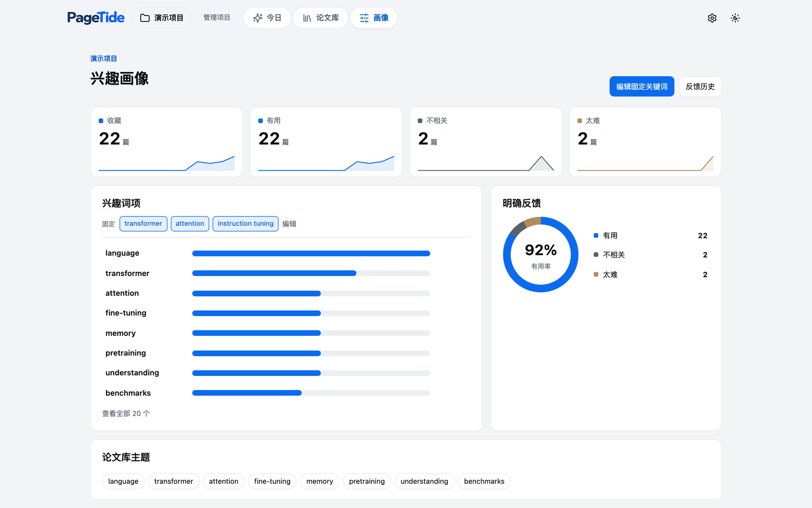
Task: Click the pretraining term label
Action: point(125,353)
